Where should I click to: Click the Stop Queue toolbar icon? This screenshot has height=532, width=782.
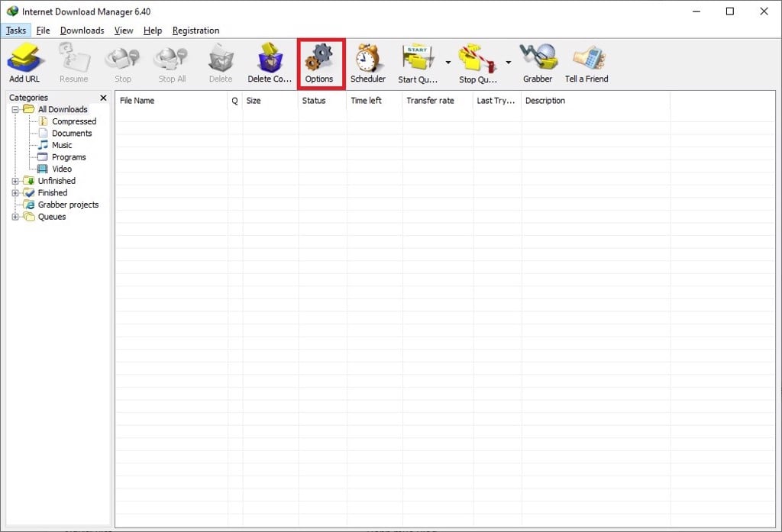point(477,58)
